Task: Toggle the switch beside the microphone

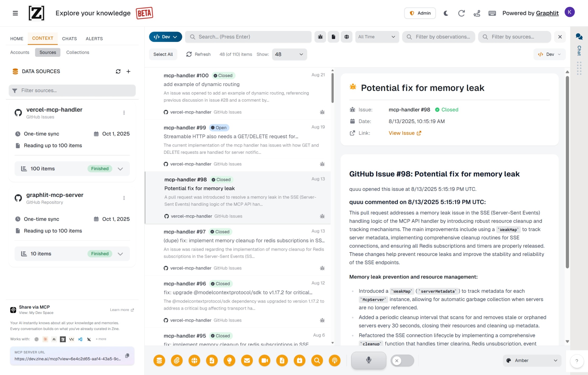Action: pyautogui.click(x=402, y=360)
